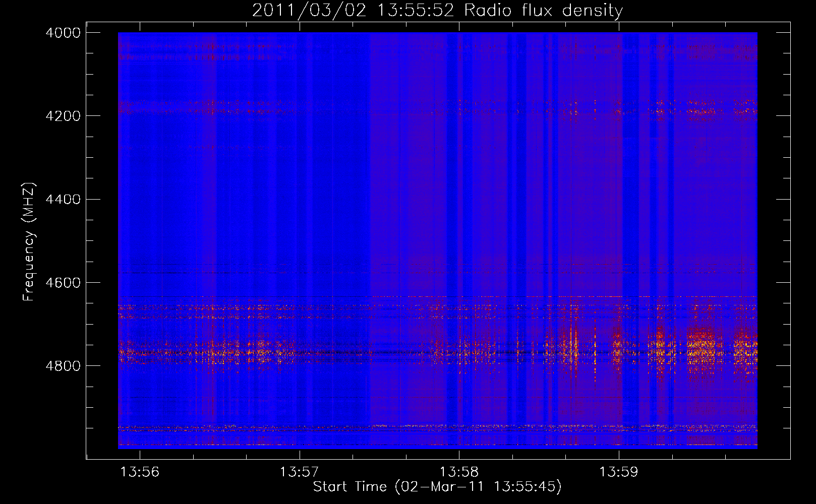This screenshot has height=504, width=816.
Task: Click the 4200 frequency tick label
Action: click(x=63, y=116)
